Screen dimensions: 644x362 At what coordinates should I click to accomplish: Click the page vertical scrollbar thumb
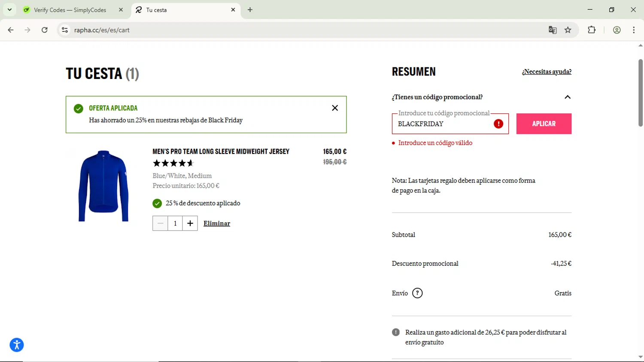click(x=640, y=92)
